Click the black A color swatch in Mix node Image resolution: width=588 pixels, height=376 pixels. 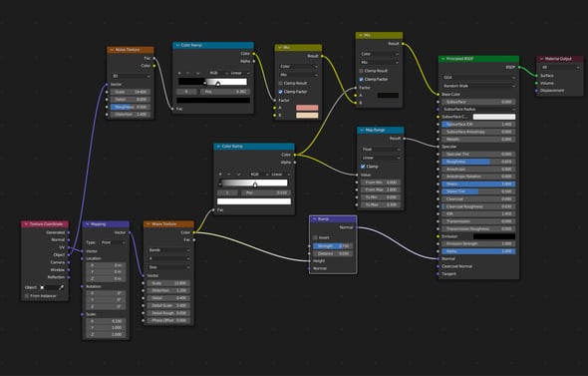tap(388, 96)
